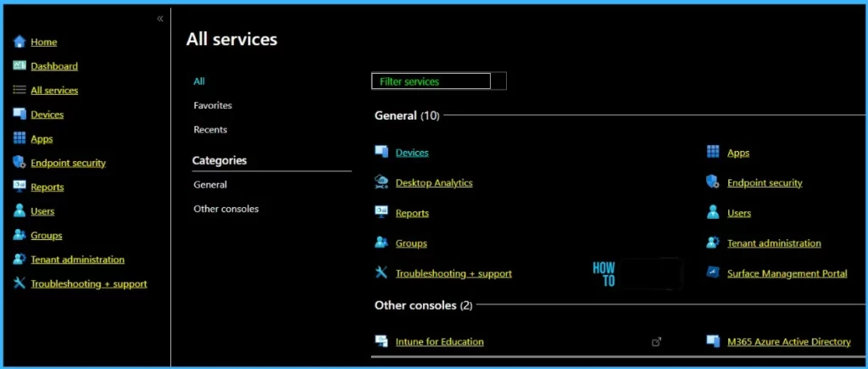
Task: Collapse the sidebar with double chevron
Action: click(160, 19)
